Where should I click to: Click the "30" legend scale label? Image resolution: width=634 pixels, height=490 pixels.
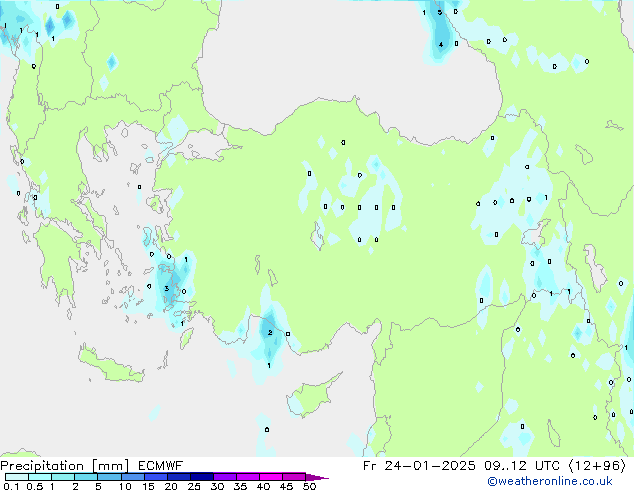(x=217, y=486)
